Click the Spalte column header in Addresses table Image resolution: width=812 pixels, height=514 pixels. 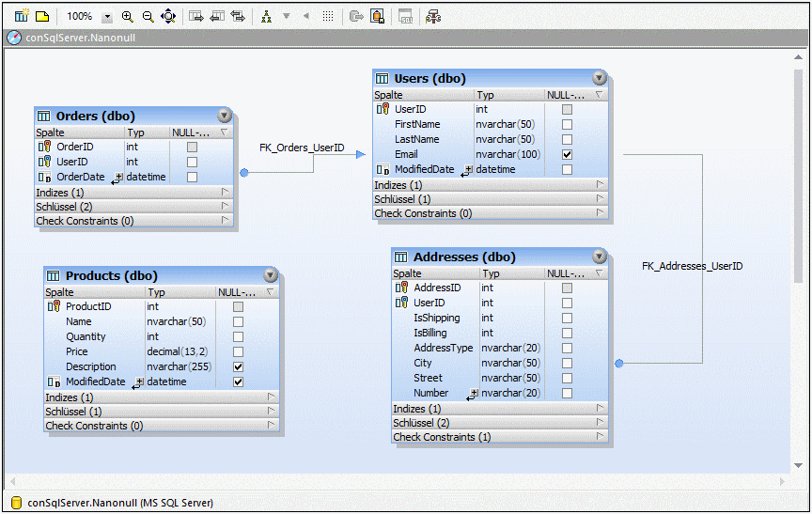pos(436,273)
